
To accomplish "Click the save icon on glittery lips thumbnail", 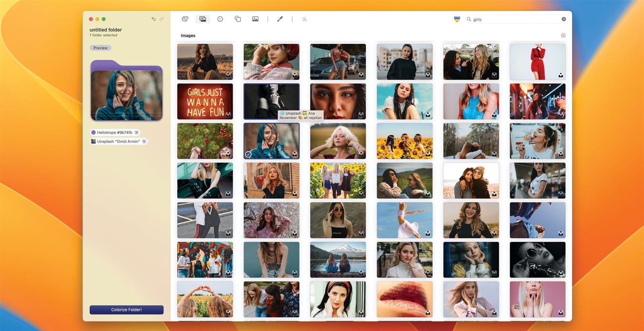I will pyautogui.click(x=427, y=312).
